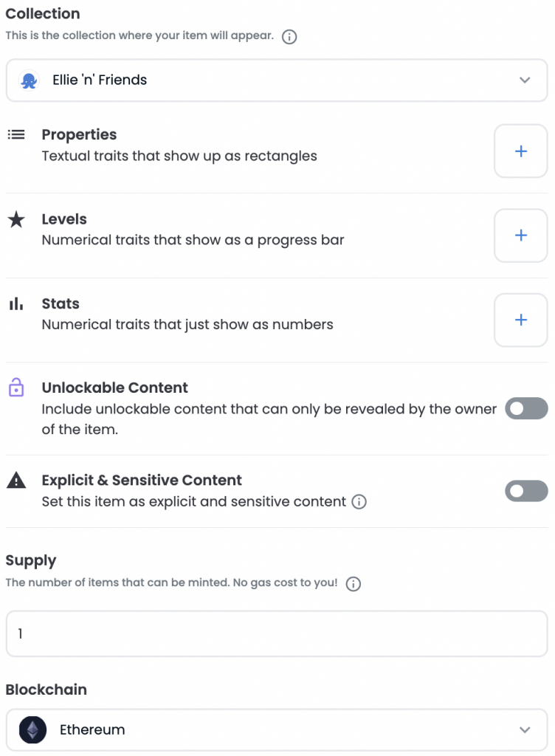Screen dimensions: 555x756
Task: Click the info icon next to Collection description
Action: point(289,37)
